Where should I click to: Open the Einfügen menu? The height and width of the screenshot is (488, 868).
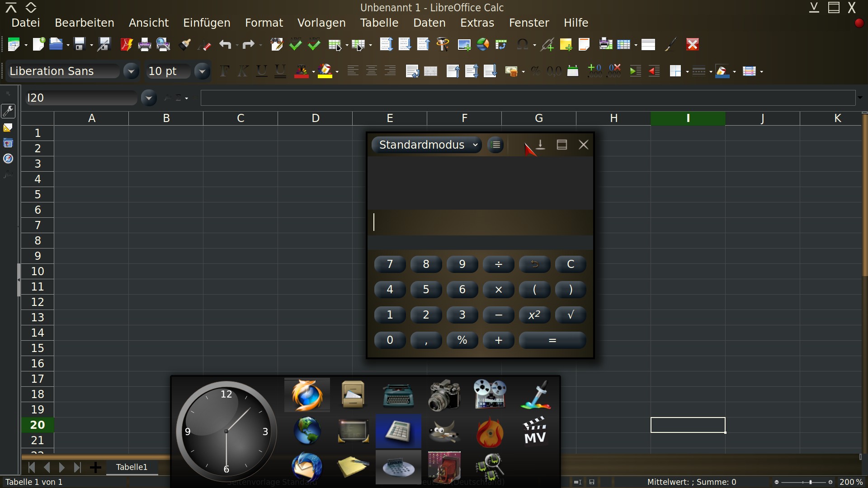(207, 23)
